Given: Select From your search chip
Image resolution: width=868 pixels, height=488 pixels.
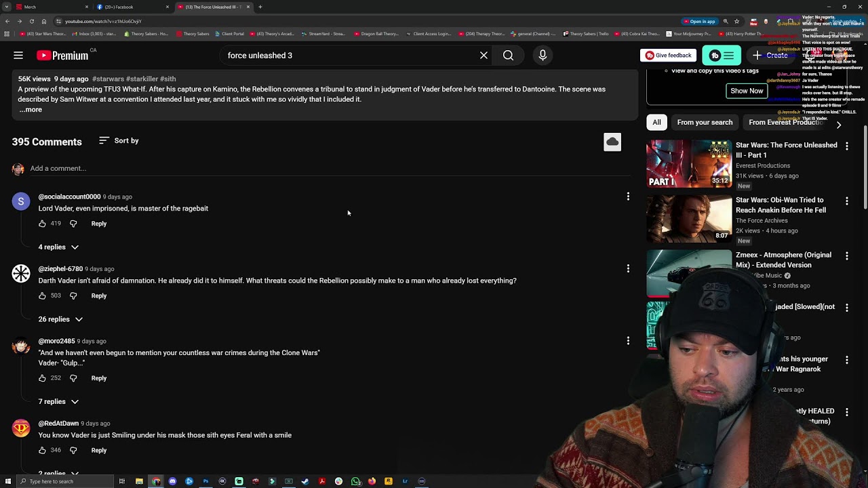Looking at the screenshot, I should tap(705, 122).
